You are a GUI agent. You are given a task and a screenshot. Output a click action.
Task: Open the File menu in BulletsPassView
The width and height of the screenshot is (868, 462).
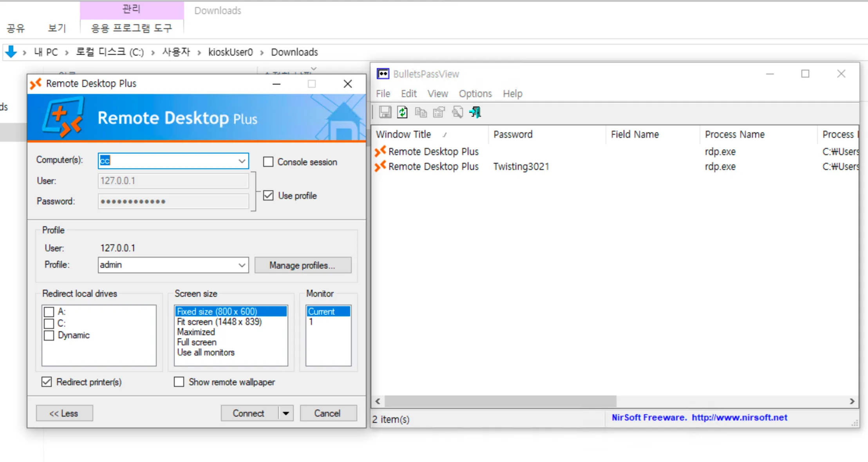click(x=383, y=94)
